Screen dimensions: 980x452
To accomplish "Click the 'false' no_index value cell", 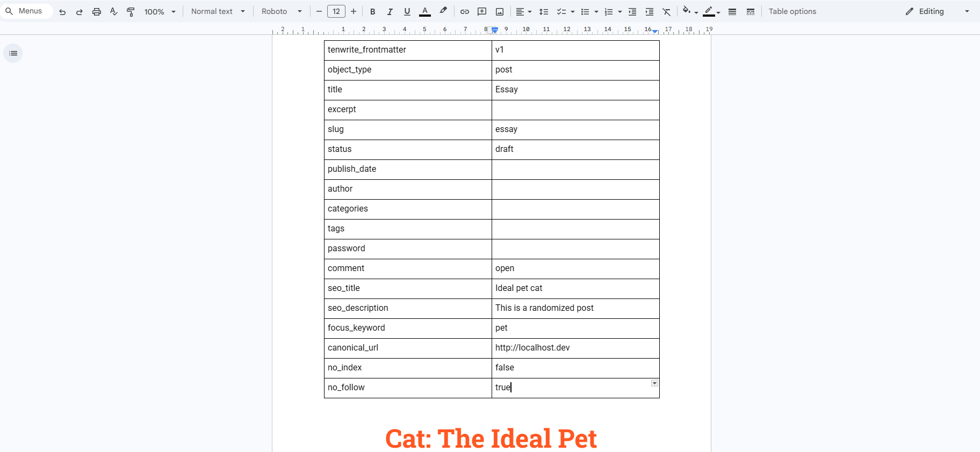I will pyautogui.click(x=575, y=368).
